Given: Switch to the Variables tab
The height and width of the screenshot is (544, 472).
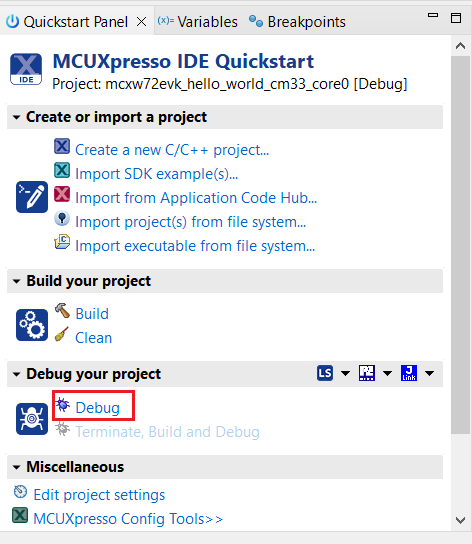Looking at the screenshot, I should (198, 22).
